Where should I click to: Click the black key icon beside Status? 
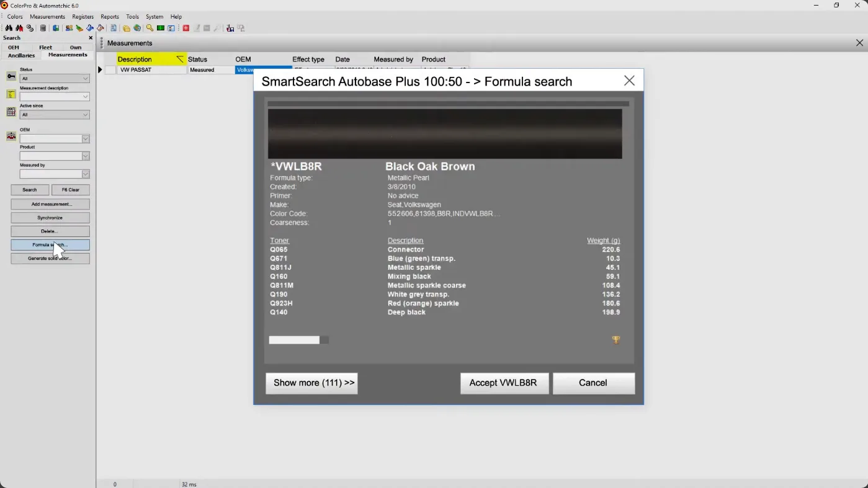coord(11,76)
